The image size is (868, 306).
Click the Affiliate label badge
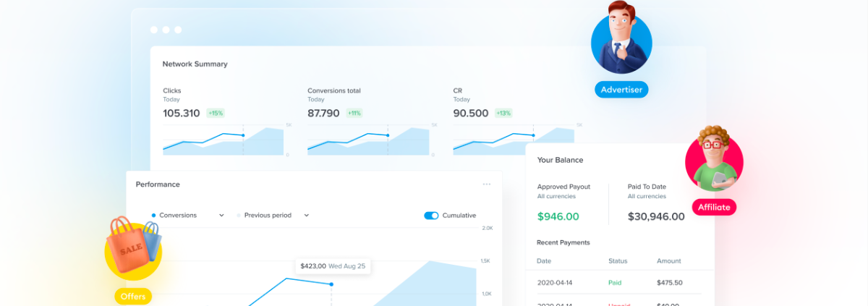(714, 208)
